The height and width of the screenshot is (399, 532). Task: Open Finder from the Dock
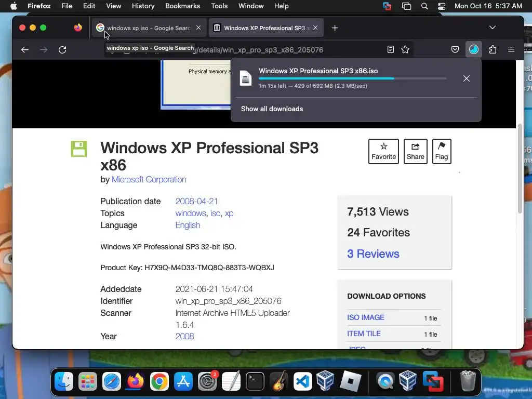coord(64,381)
